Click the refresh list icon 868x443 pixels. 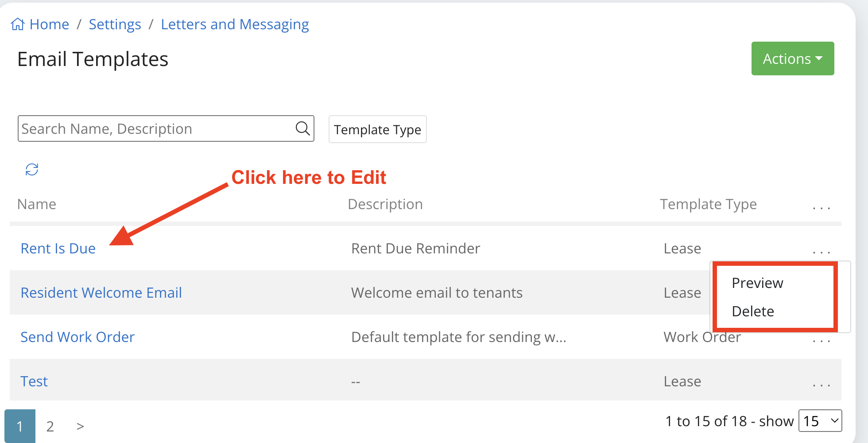(x=32, y=169)
